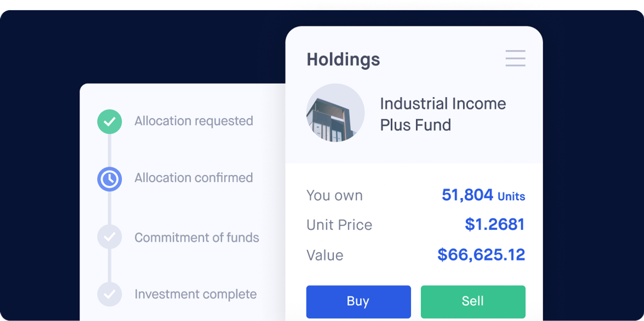Open the hamburger menu in Holdings panel
644x321 pixels.
click(515, 59)
